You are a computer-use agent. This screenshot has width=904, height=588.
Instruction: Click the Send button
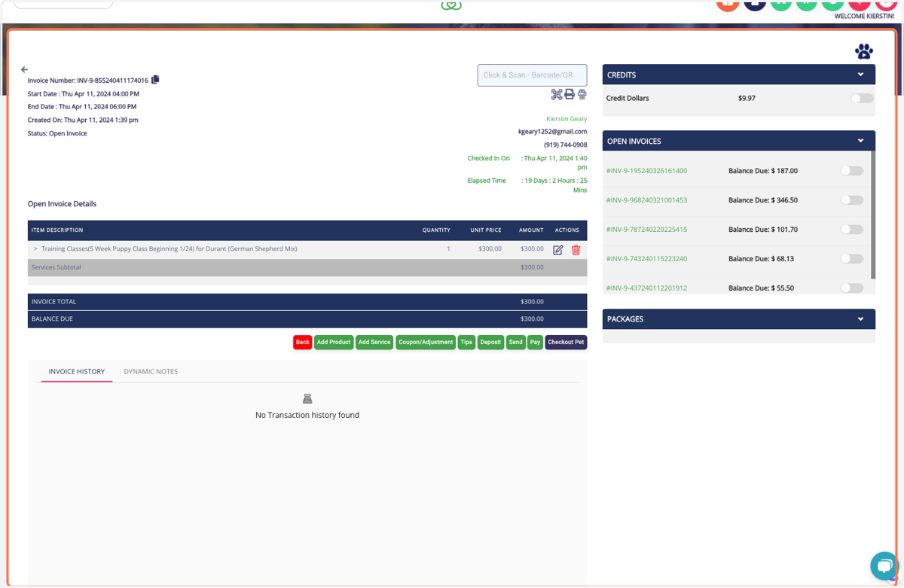pyautogui.click(x=516, y=342)
